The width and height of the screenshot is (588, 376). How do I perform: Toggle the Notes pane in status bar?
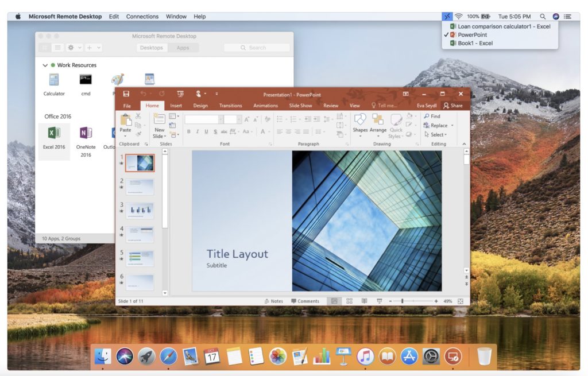pos(274,301)
